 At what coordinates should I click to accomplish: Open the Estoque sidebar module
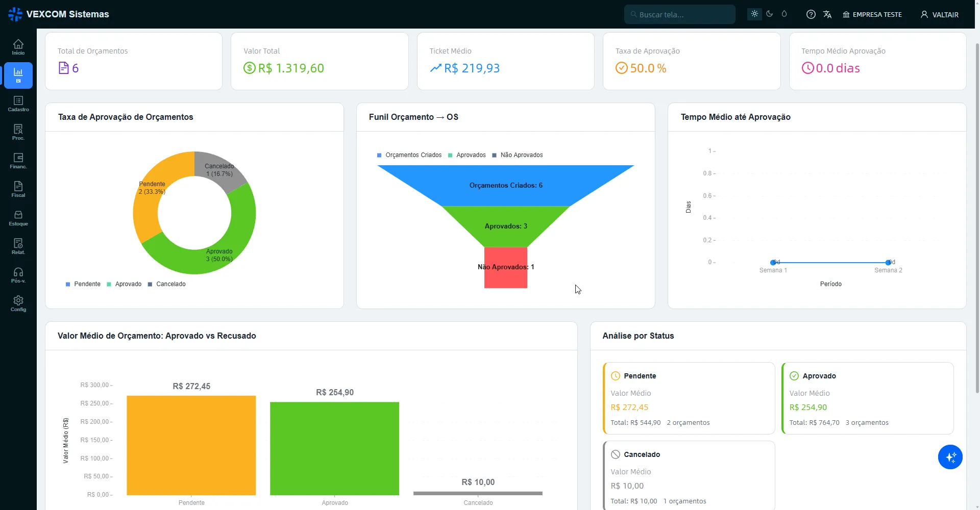tap(18, 218)
